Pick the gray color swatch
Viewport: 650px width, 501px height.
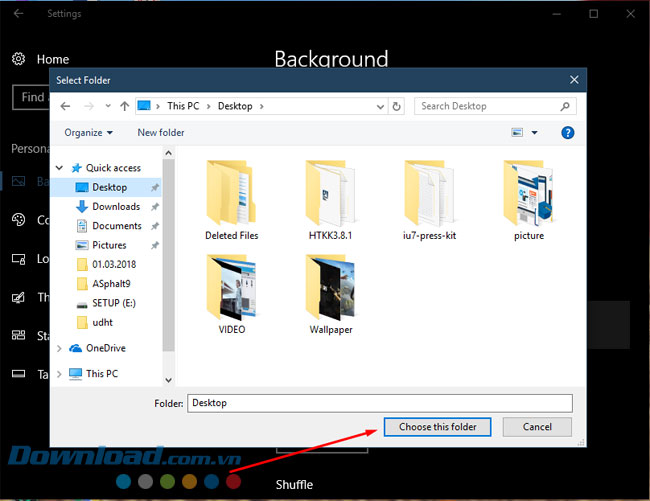[146, 482]
